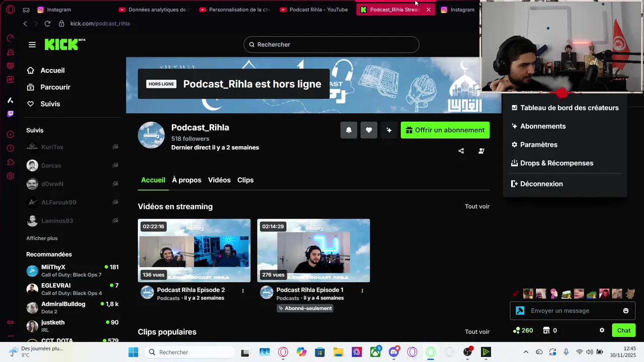Open Drops & Récompenses menu item
The width and height of the screenshot is (644, 362).
565,163
